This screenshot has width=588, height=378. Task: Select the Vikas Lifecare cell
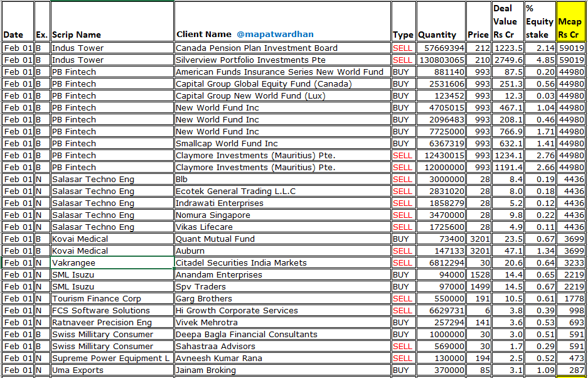(283, 227)
